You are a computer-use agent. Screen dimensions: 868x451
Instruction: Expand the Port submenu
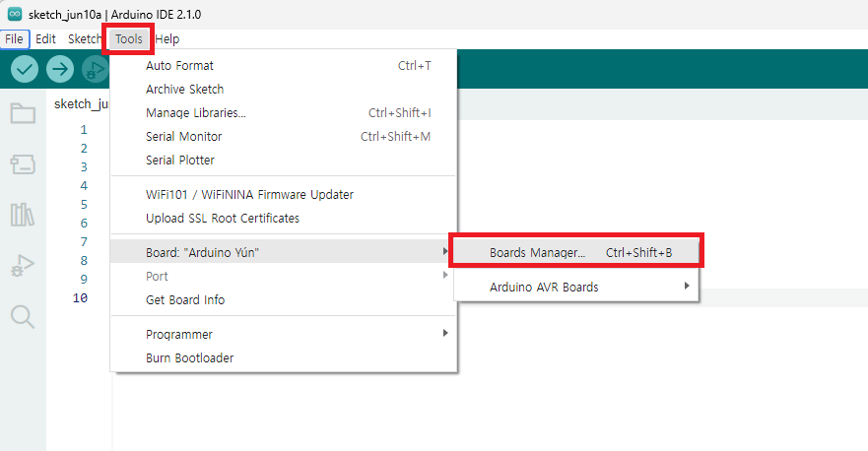point(284,276)
